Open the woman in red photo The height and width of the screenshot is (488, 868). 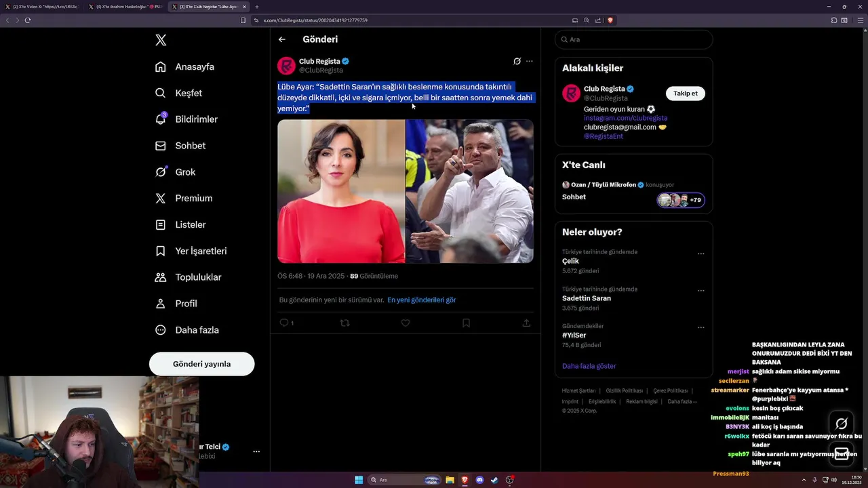click(341, 191)
